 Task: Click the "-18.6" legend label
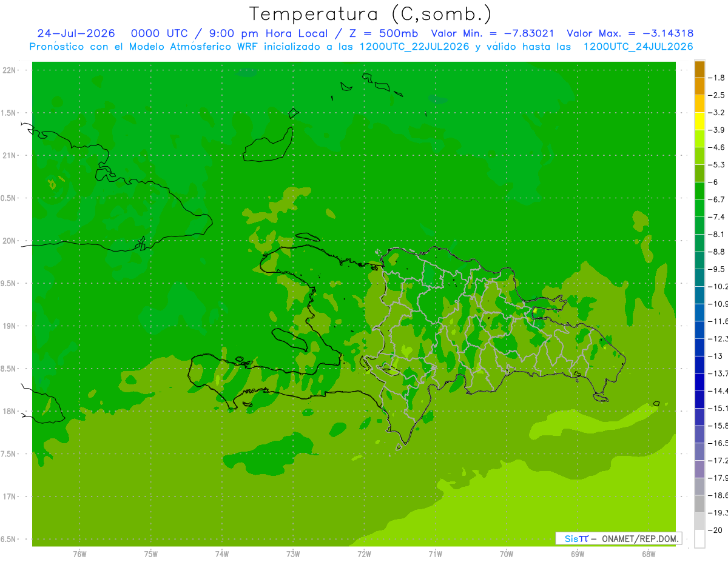717,495
